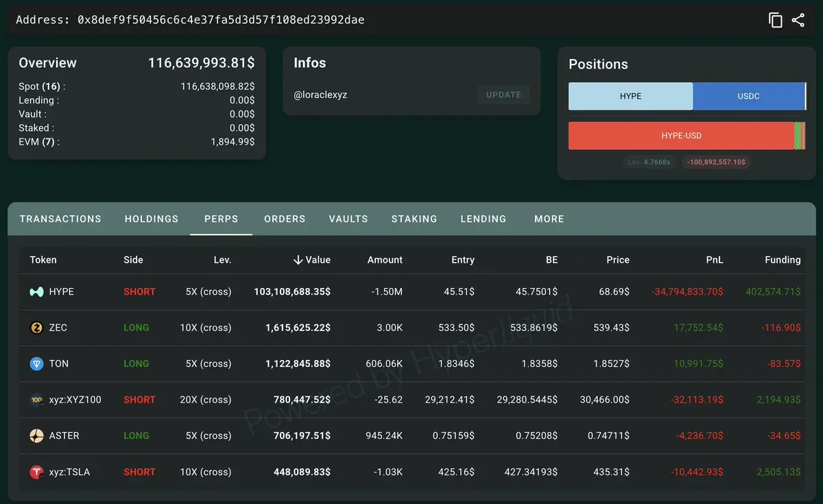
Task: Click the @loraclexyz handle
Action: coord(320,95)
